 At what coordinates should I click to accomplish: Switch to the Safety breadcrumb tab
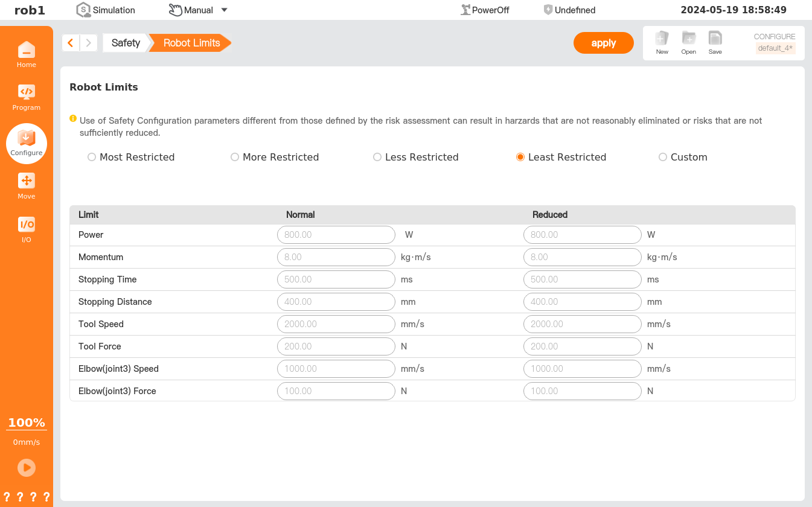(126, 43)
